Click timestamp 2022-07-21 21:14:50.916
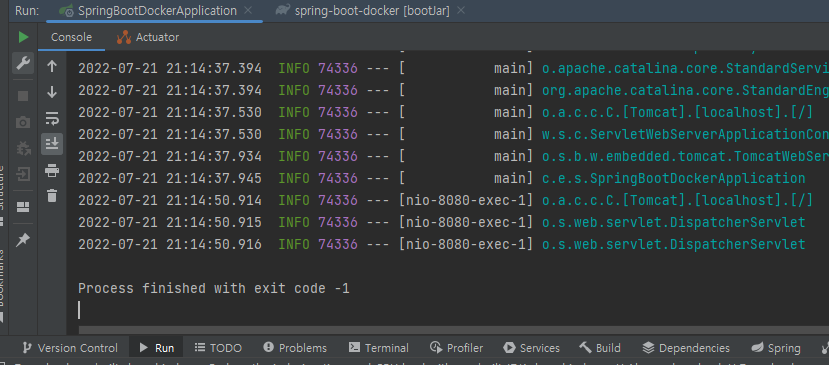829x365 pixels. (170, 244)
